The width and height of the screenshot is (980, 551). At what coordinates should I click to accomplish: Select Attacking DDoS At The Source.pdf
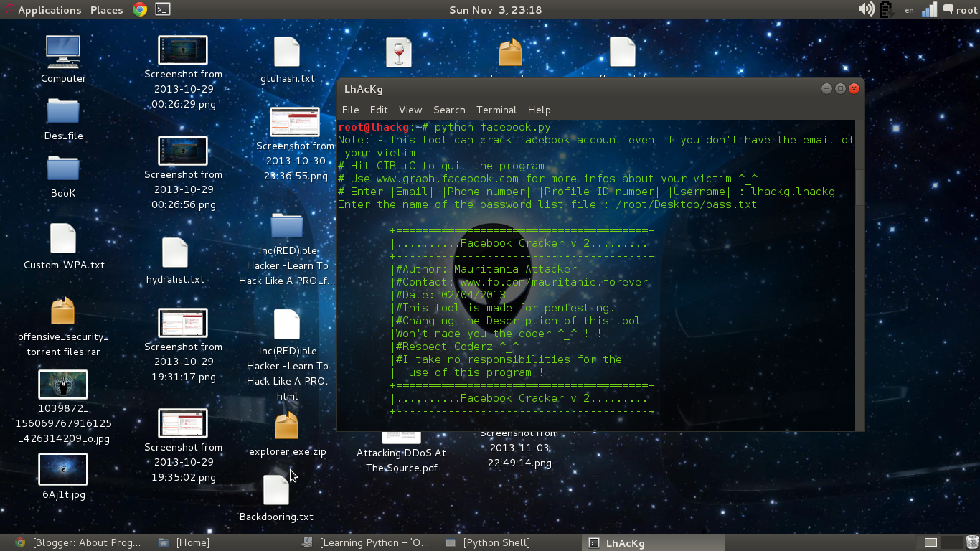[x=401, y=461]
